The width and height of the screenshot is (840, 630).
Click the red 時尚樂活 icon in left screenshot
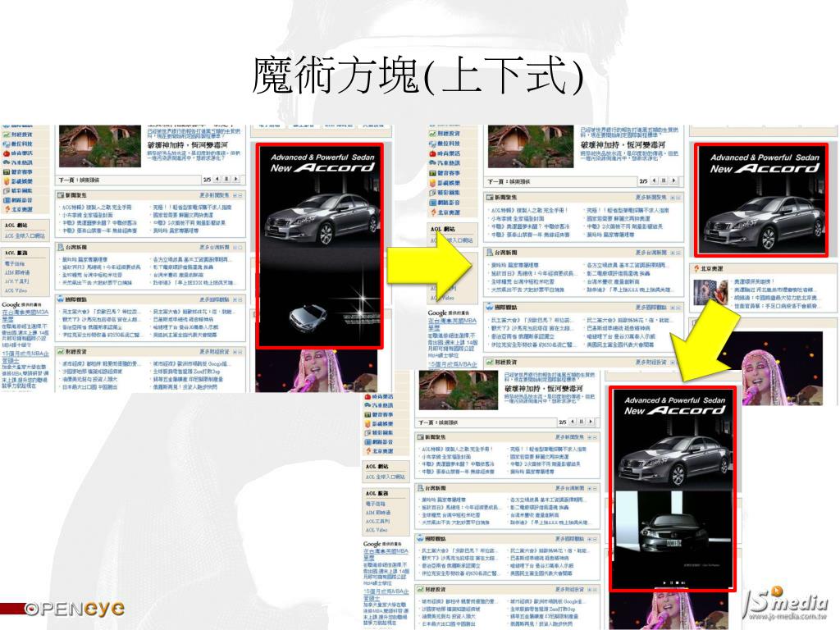6,153
